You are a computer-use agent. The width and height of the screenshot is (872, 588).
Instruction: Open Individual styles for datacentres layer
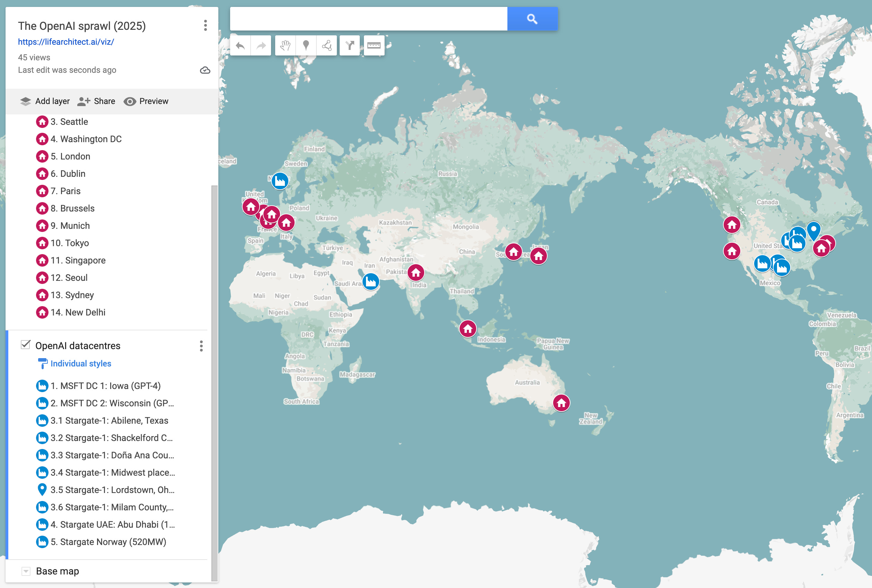81,363
